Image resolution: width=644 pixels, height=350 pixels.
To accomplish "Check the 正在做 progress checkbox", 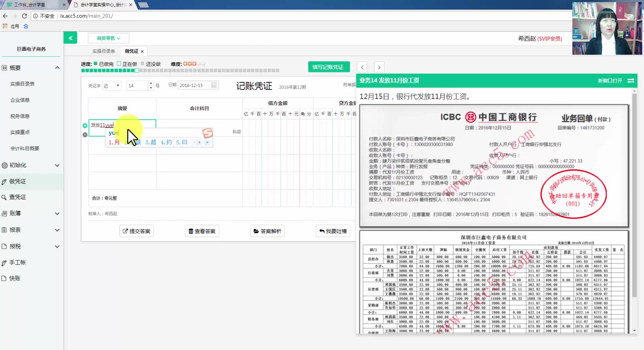I will tap(119, 63).
